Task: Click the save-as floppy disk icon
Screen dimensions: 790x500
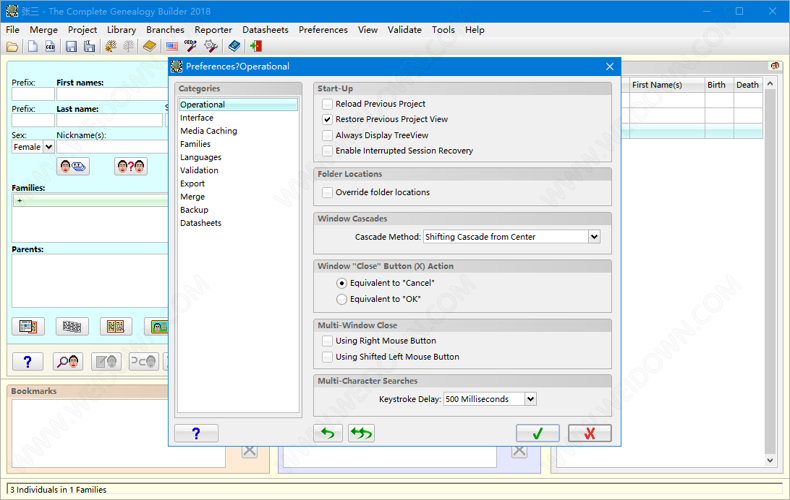Action: (x=90, y=47)
